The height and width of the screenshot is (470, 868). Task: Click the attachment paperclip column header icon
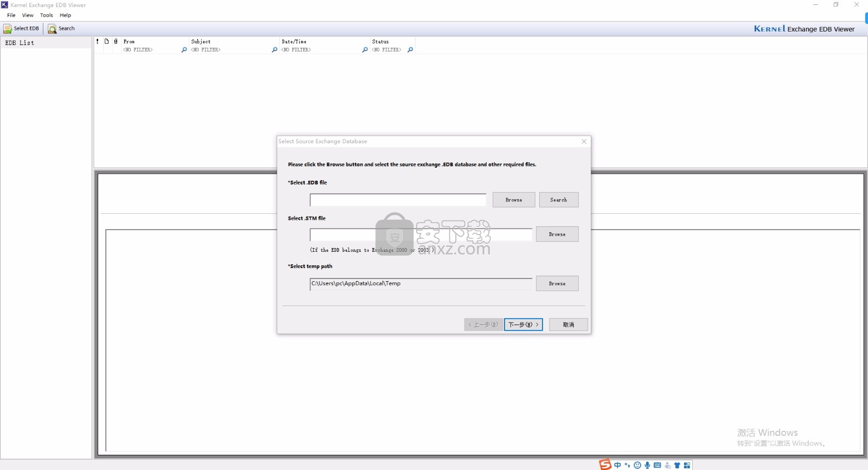pyautogui.click(x=116, y=41)
